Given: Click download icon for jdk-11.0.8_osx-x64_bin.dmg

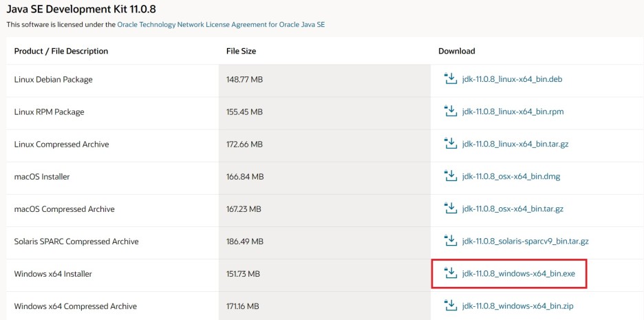Looking at the screenshot, I should [x=451, y=176].
